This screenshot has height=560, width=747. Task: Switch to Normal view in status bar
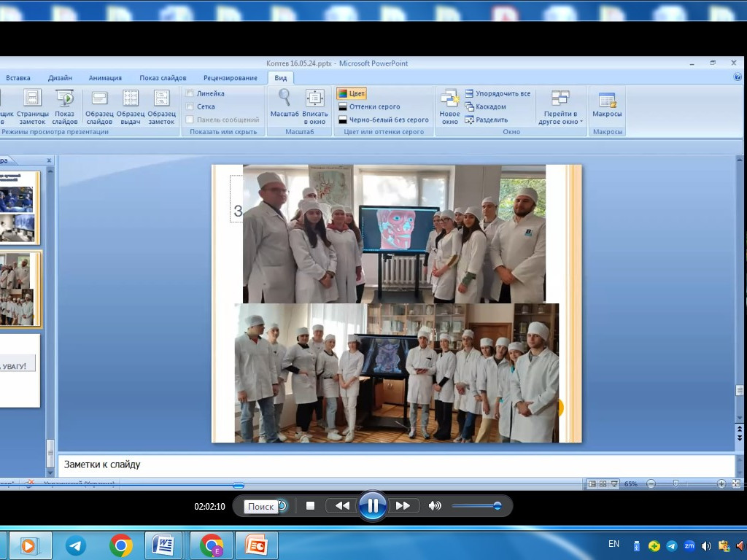coord(592,484)
